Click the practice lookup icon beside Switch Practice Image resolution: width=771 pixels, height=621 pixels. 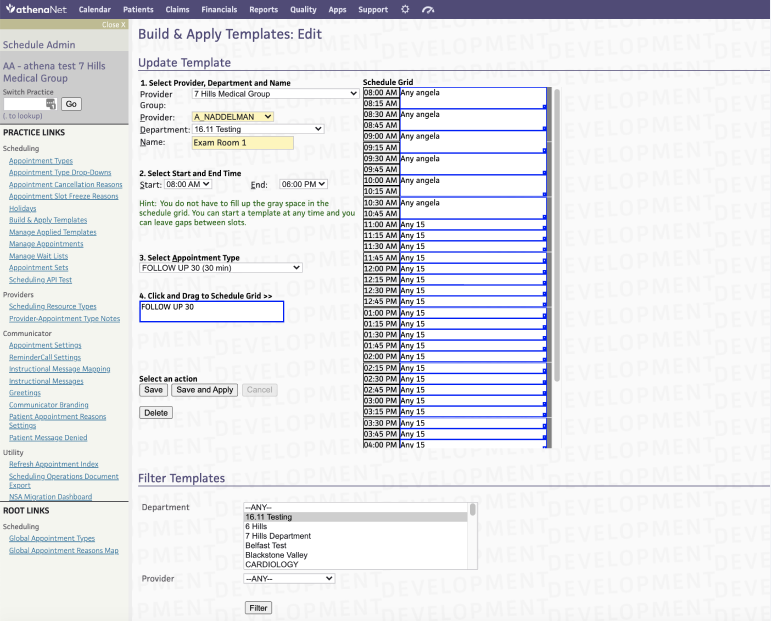51,104
